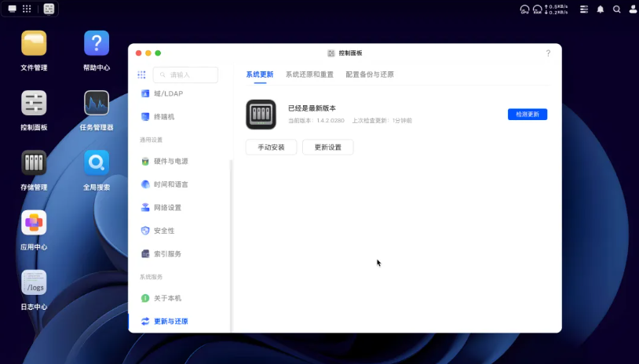639x364 pixels.
Task: Select the control panel taskbar icon
Action: tap(49, 9)
